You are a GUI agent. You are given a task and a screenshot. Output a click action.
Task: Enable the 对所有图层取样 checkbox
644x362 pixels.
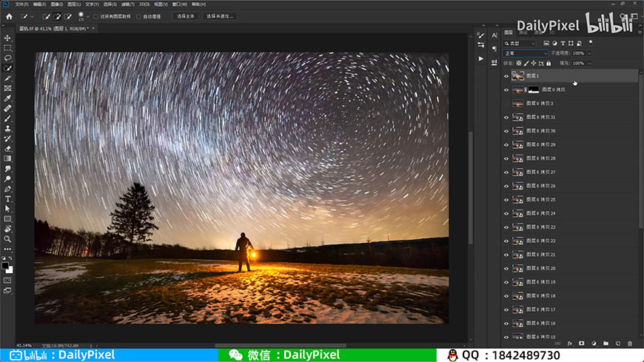click(95, 17)
